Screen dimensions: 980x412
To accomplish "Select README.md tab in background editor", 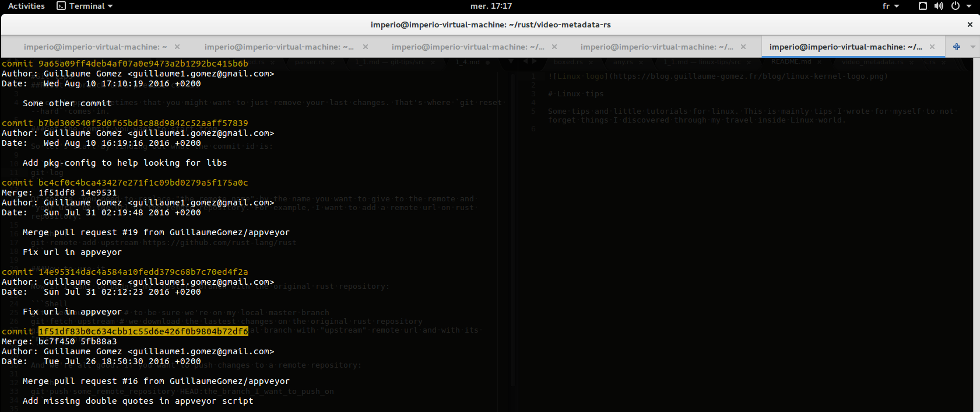I will coord(791,61).
